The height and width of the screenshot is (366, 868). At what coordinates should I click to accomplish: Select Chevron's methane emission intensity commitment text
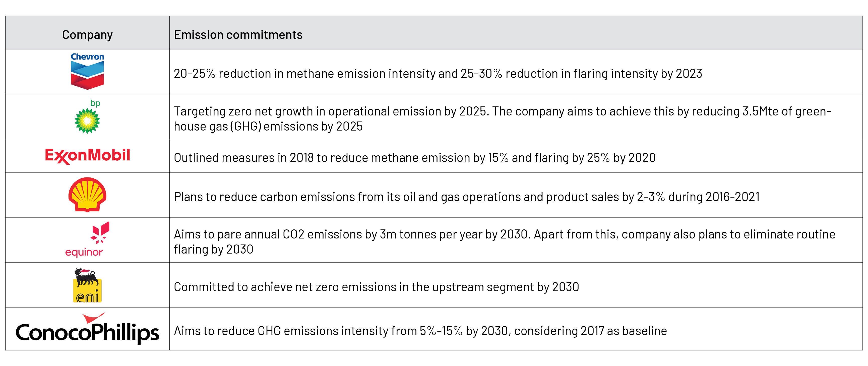click(x=438, y=74)
